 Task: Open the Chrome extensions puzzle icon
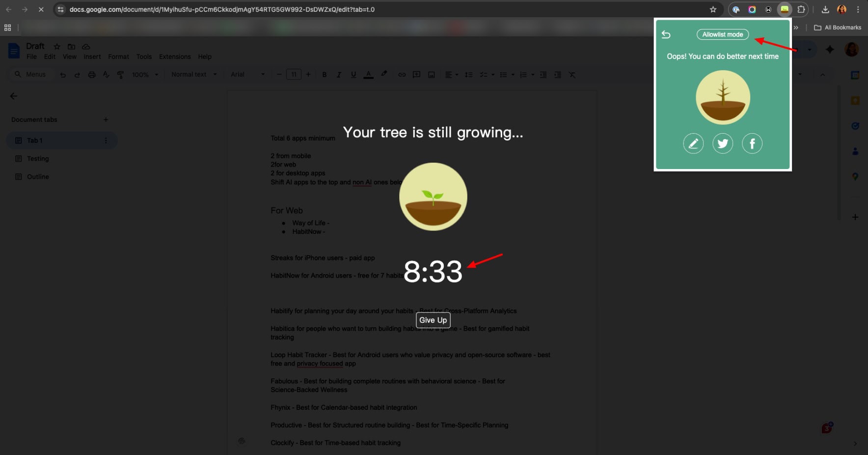click(801, 9)
